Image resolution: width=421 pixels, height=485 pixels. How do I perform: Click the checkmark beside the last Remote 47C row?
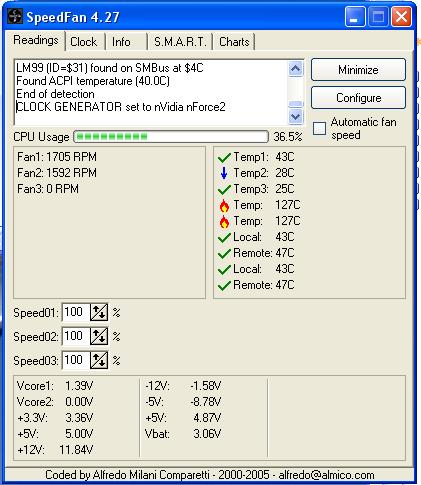coord(224,285)
